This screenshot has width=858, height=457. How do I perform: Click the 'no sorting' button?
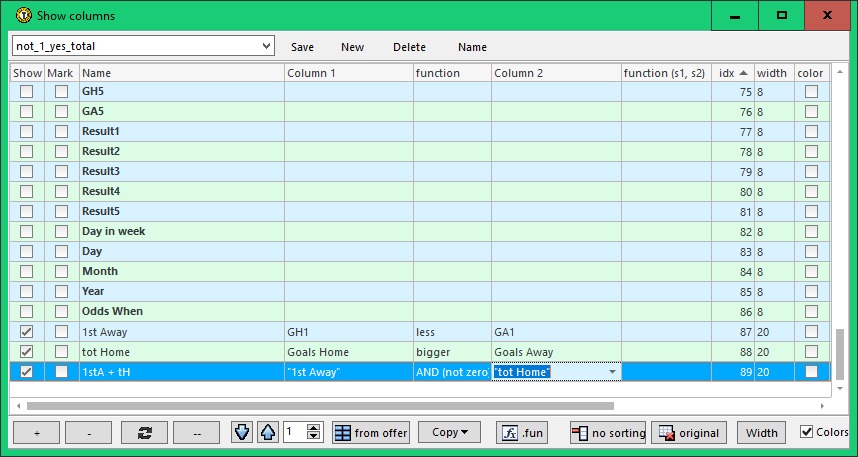(x=607, y=433)
